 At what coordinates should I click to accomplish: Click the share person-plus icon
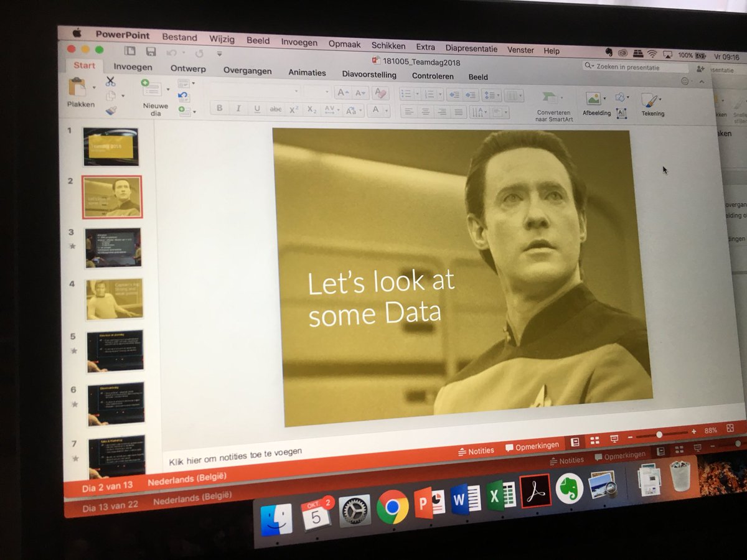point(701,69)
